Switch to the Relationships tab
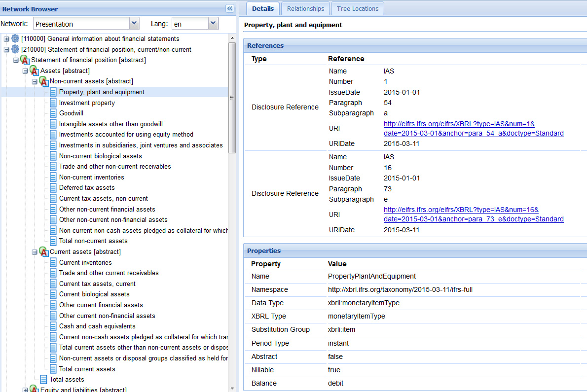 (305, 9)
